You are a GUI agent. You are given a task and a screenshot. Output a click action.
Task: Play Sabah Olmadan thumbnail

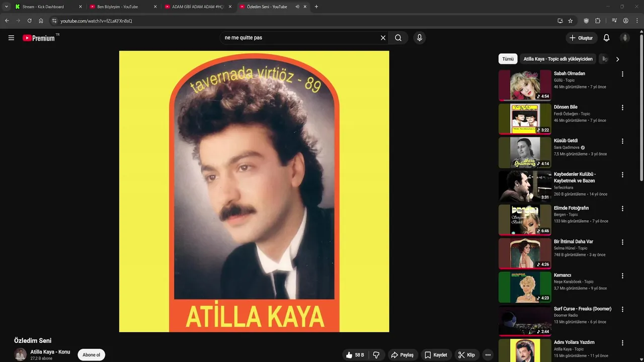525,85
